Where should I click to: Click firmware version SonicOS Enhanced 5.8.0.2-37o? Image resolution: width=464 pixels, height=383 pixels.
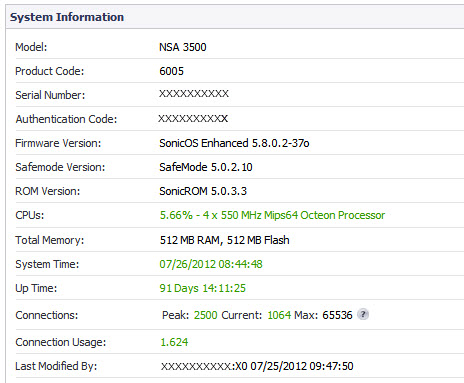(234, 143)
